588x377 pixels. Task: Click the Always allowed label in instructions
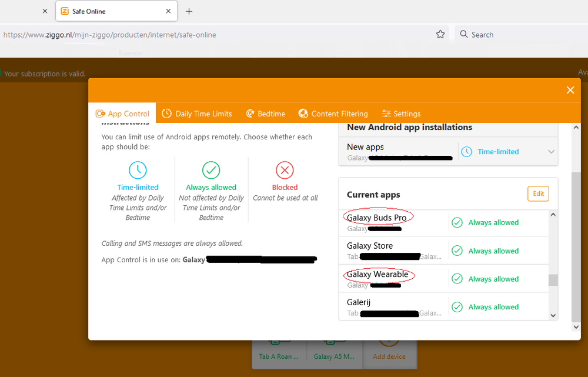pyautogui.click(x=211, y=187)
